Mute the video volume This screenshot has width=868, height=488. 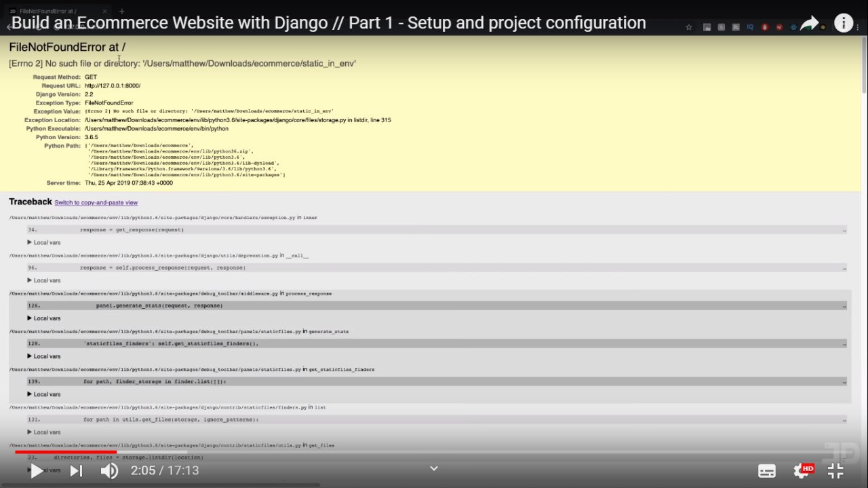tap(109, 470)
